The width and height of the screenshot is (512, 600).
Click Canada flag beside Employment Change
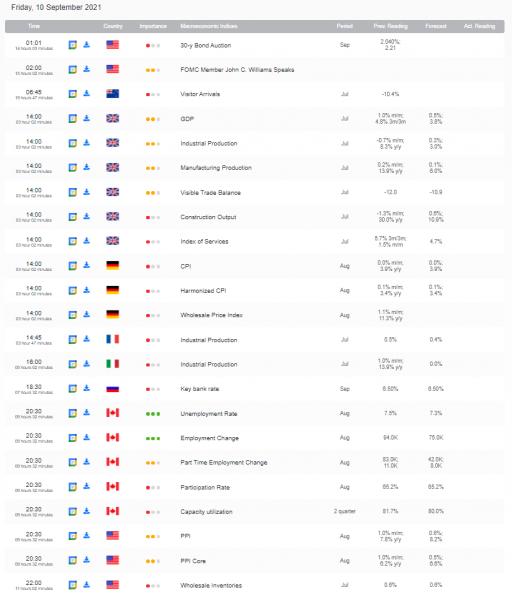[113, 437]
